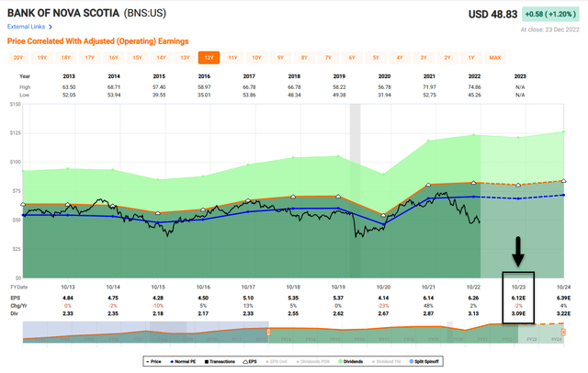The image size is (588, 373).
Task: Toggle the Dividends legend item
Action: tap(351, 361)
